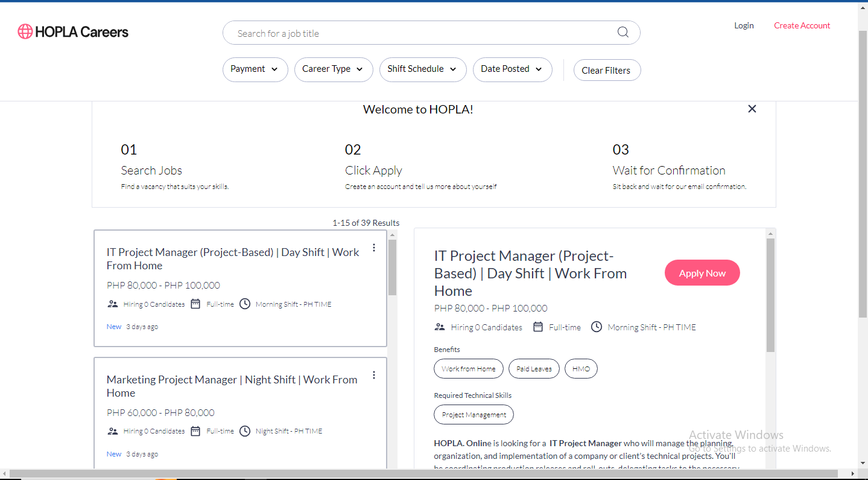
Task: Click New tag on IT Project Manager card
Action: (x=114, y=327)
